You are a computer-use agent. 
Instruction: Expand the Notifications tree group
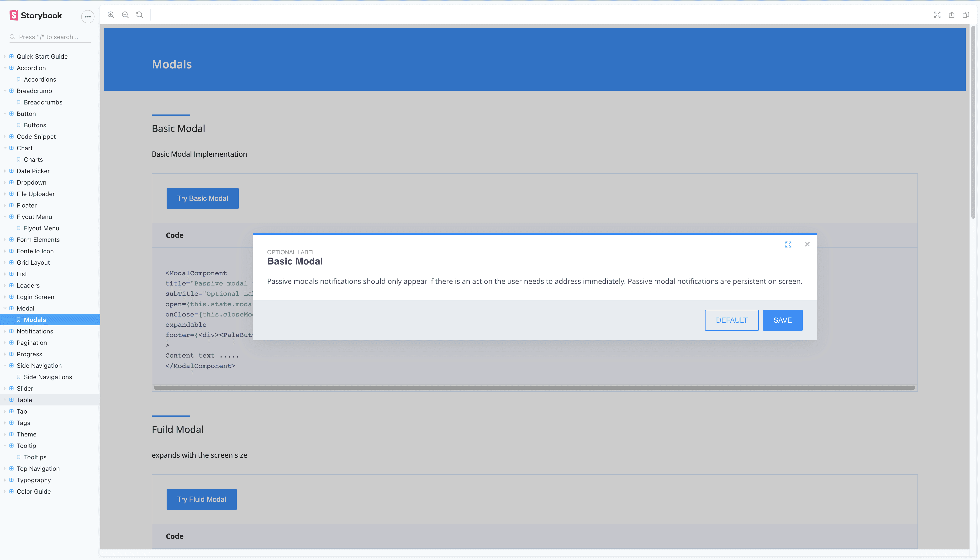[x=35, y=331]
